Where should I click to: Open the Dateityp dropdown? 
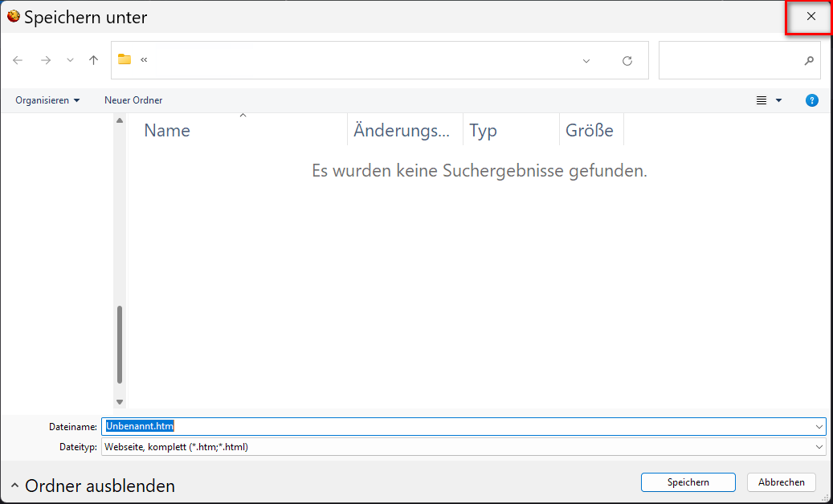click(x=819, y=447)
